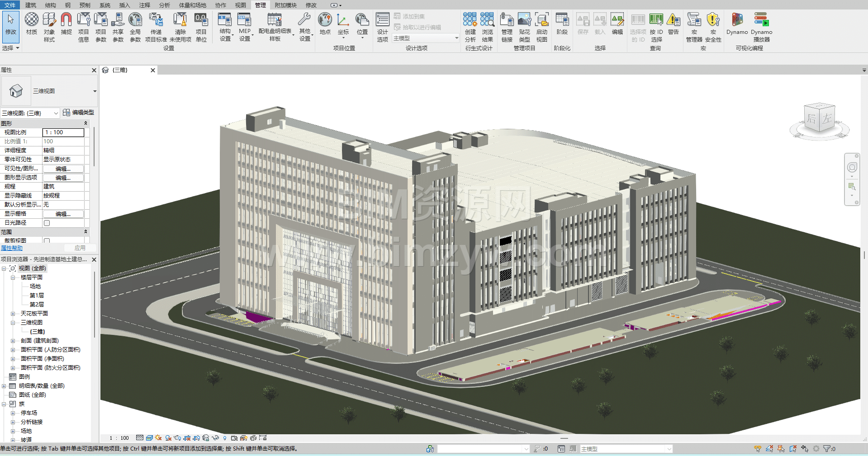This screenshot has width=868, height=456.
Task: Toggle the 裁剪视图 checkbox
Action: click(x=47, y=241)
